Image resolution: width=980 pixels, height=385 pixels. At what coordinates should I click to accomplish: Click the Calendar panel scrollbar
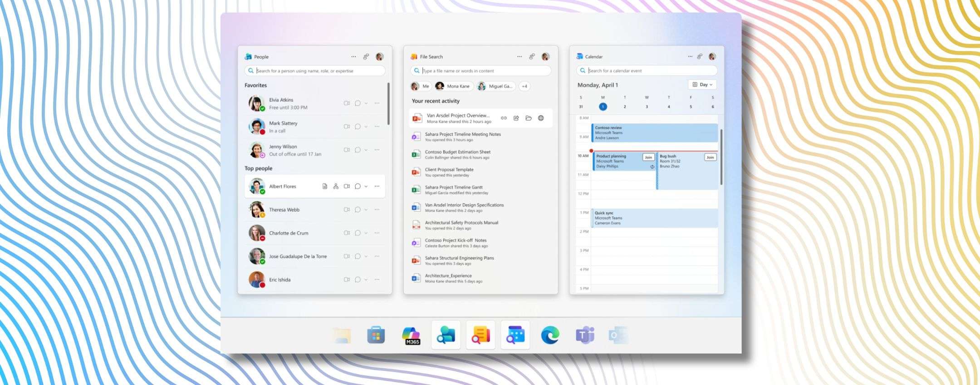point(721,157)
